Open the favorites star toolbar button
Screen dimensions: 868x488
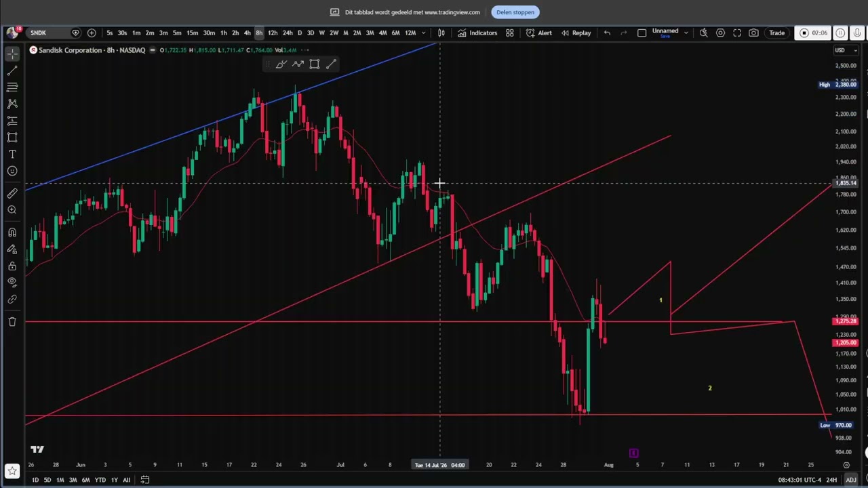[x=12, y=470]
